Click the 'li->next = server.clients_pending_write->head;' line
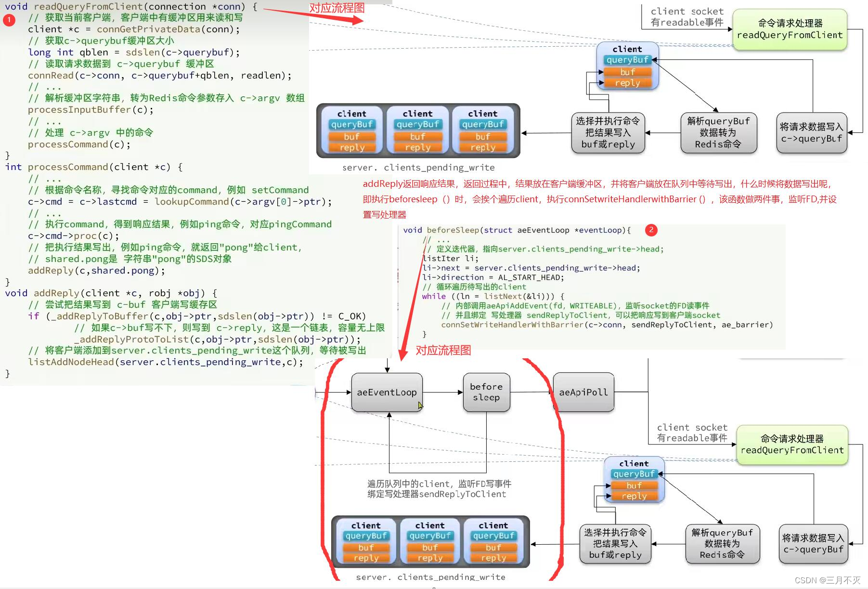This screenshot has height=589, width=868. 531,268
